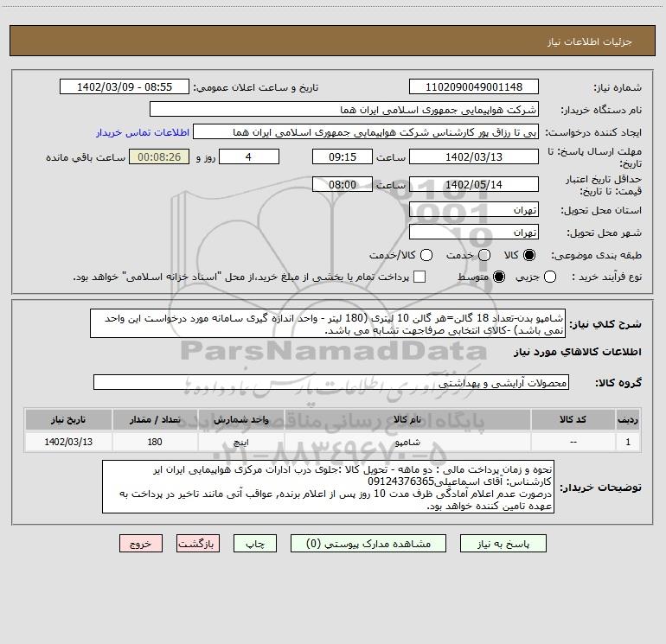Click the بازگشت back button
666x644 pixels.
[198, 544]
